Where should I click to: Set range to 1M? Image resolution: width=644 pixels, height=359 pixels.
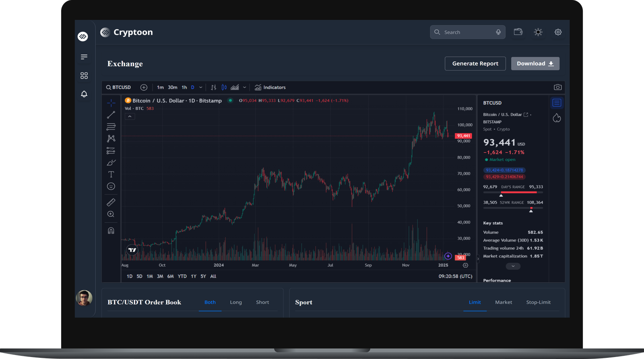(x=150, y=276)
